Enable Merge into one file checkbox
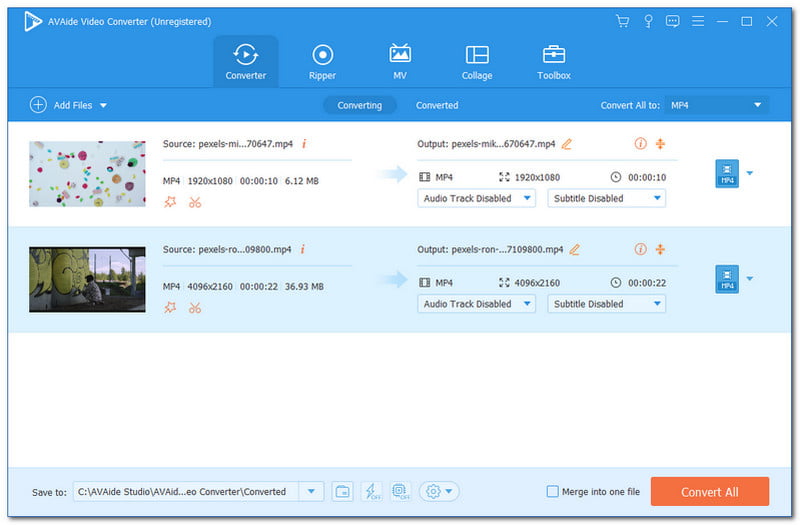Screen dimensions: 800x525 click(x=552, y=491)
